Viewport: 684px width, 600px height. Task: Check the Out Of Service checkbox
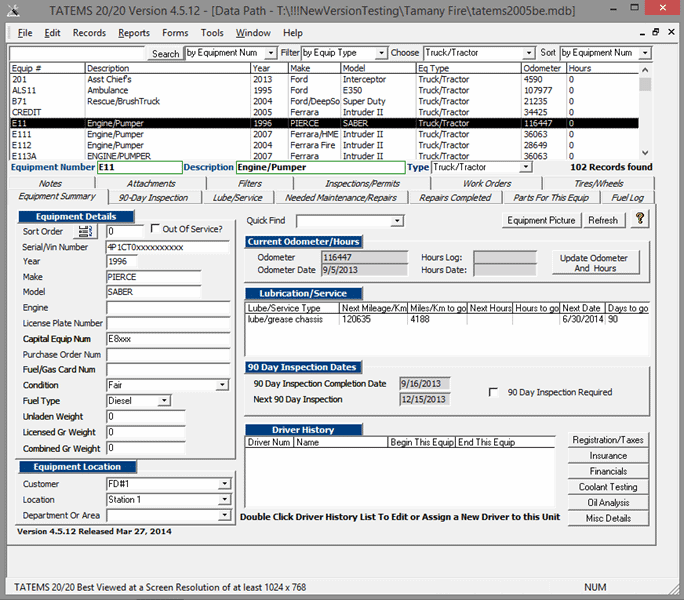click(x=154, y=231)
